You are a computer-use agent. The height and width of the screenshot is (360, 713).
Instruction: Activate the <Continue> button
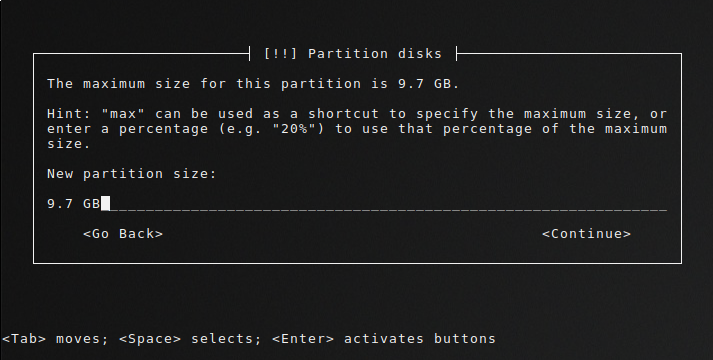(586, 234)
